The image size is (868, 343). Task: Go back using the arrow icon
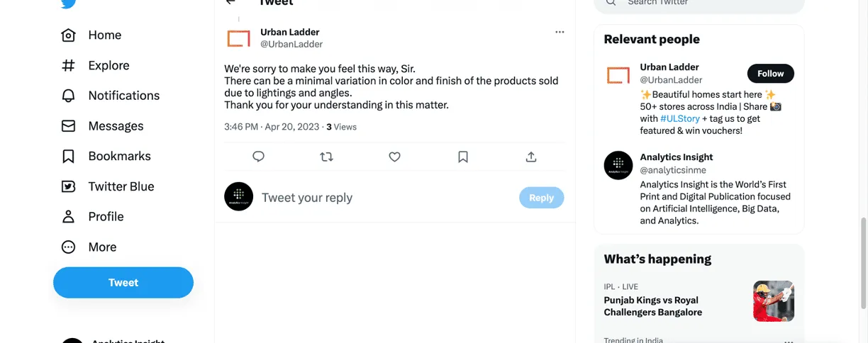click(x=230, y=2)
